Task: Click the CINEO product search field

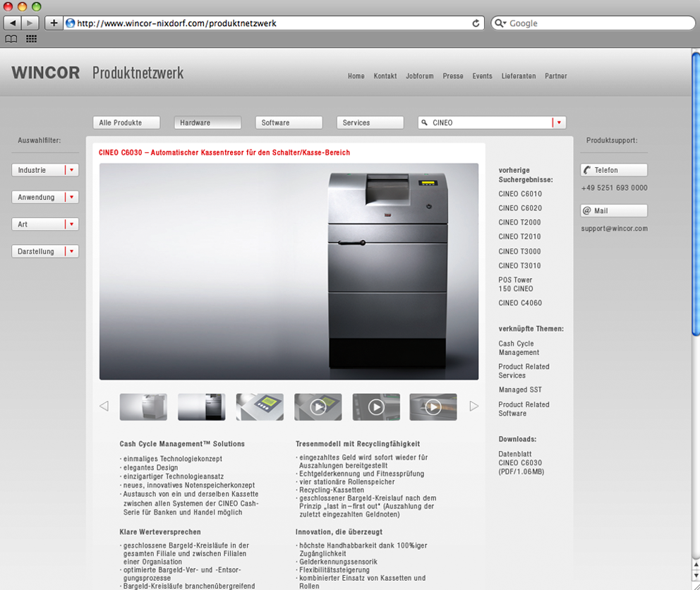Action: (x=491, y=123)
